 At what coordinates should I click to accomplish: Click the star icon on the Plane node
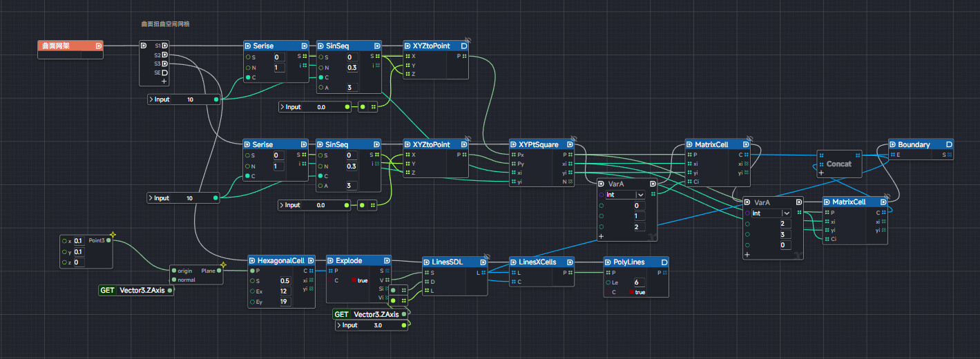[x=223, y=264]
